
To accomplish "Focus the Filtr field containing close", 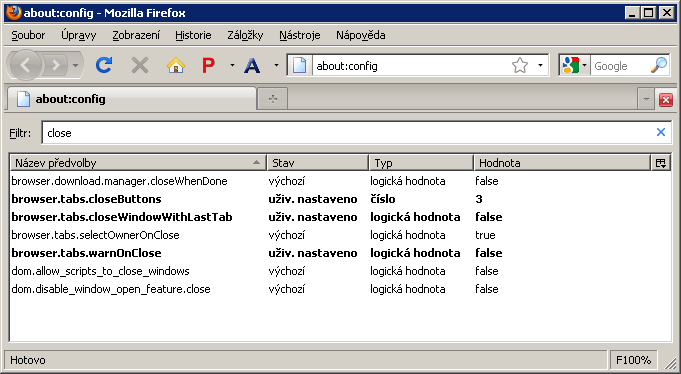I will [347, 133].
